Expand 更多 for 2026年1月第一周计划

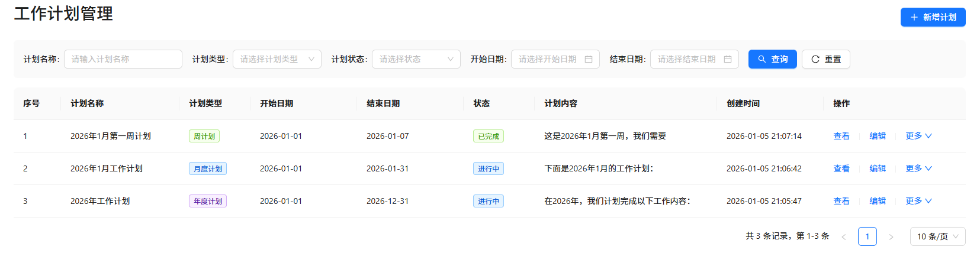[x=918, y=136]
